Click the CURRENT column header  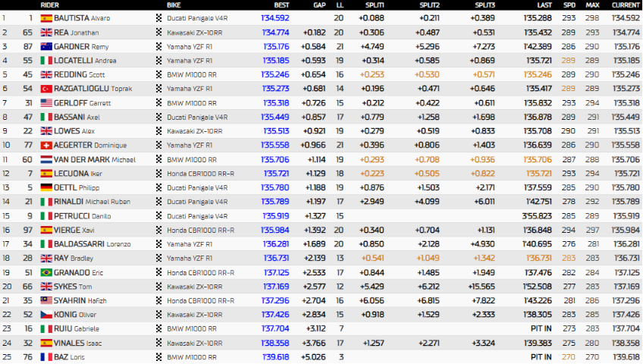click(626, 5)
